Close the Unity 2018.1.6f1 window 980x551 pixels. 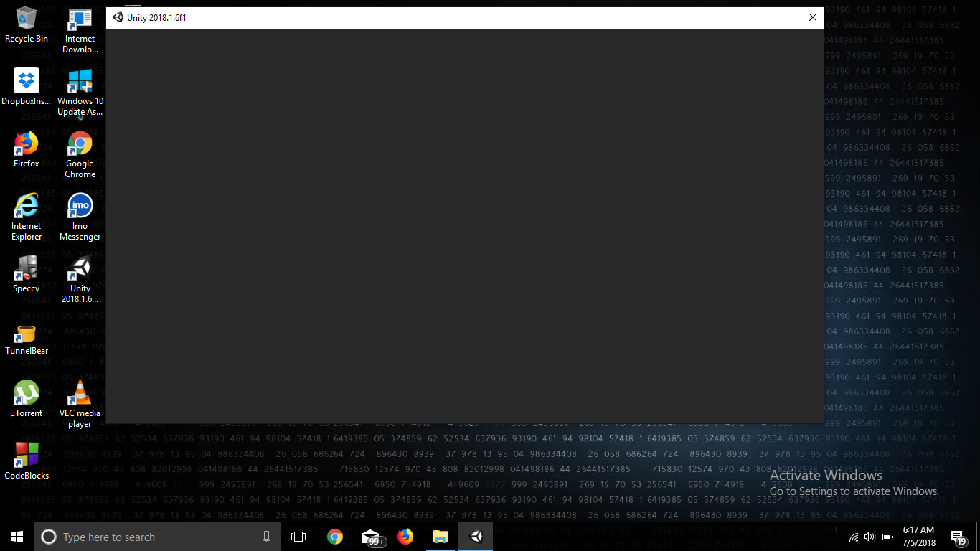(x=812, y=18)
